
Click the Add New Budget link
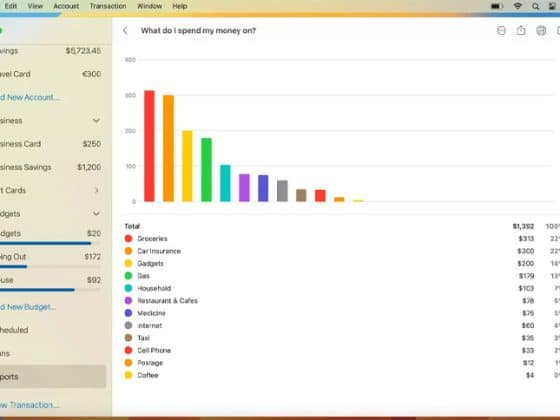click(x=28, y=307)
